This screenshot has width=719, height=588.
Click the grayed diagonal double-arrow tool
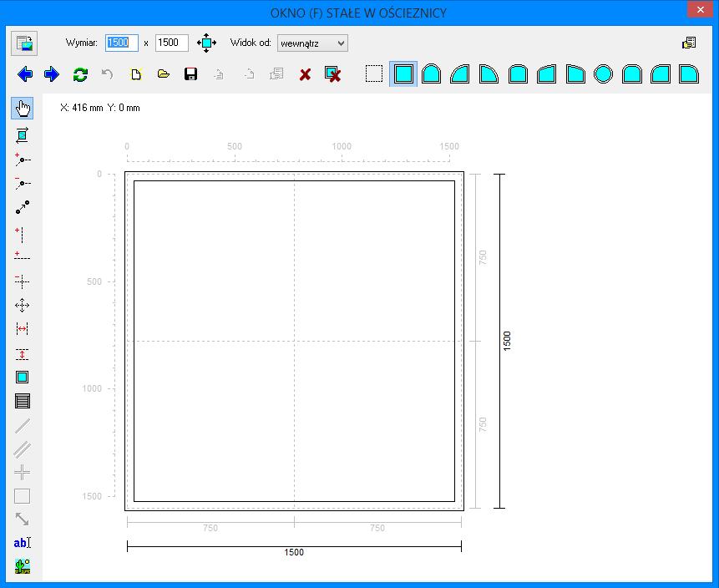pyautogui.click(x=22, y=520)
